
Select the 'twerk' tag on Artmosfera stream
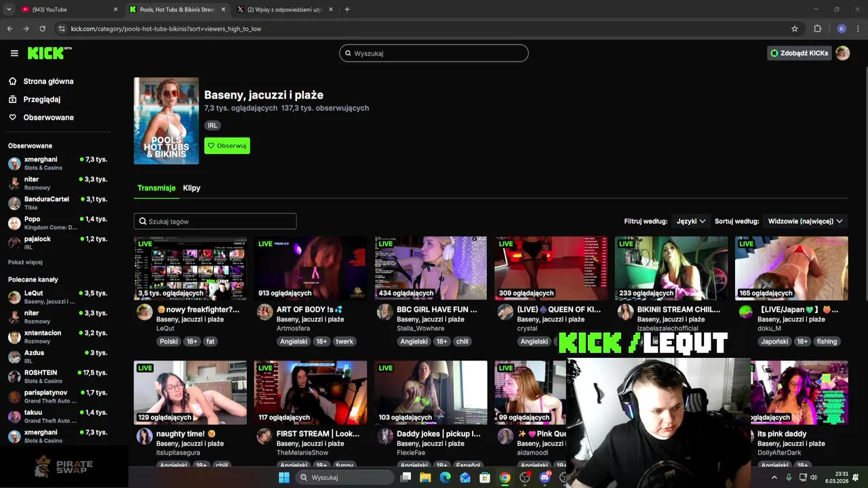click(x=344, y=342)
